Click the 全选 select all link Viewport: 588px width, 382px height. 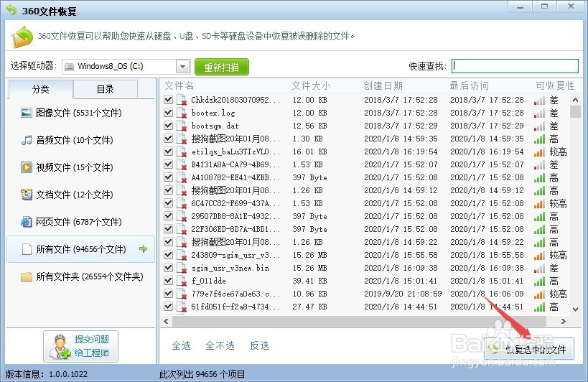[x=181, y=345]
